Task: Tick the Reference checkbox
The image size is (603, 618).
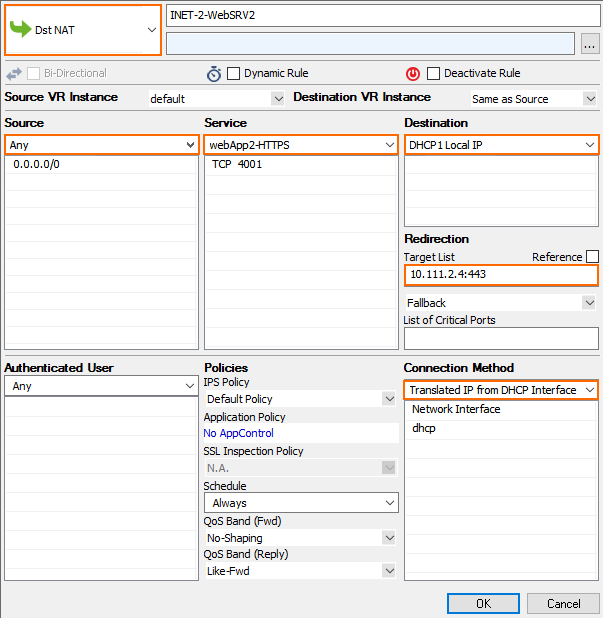Action: coord(592,257)
